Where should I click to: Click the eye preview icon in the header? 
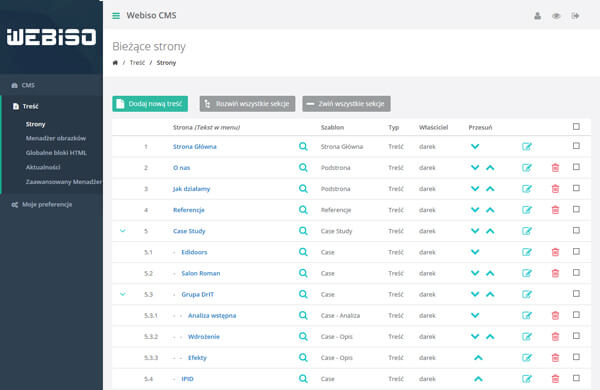(556, 16)
